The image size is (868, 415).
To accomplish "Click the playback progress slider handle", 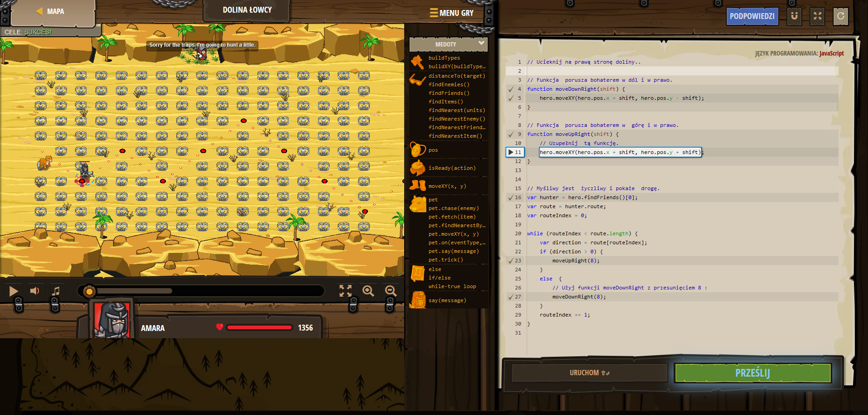I will 89,291.
